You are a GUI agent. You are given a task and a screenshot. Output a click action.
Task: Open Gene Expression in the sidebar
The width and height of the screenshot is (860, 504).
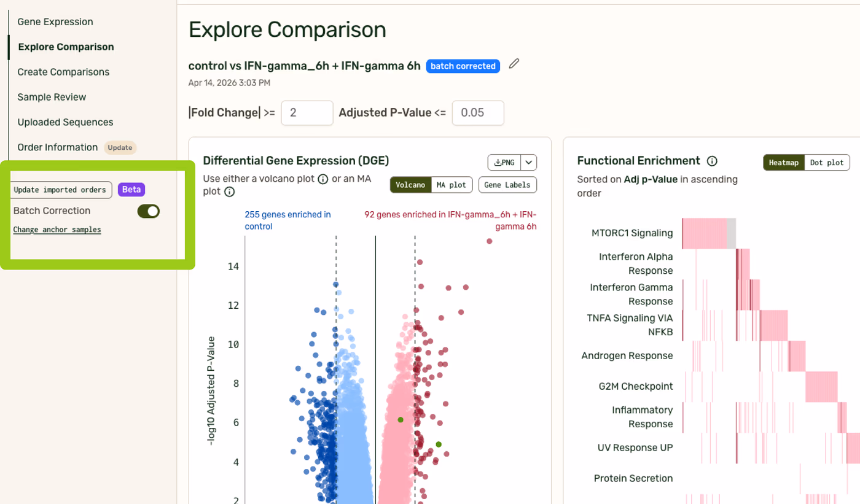pyautogui.click(x=55, y=21)
